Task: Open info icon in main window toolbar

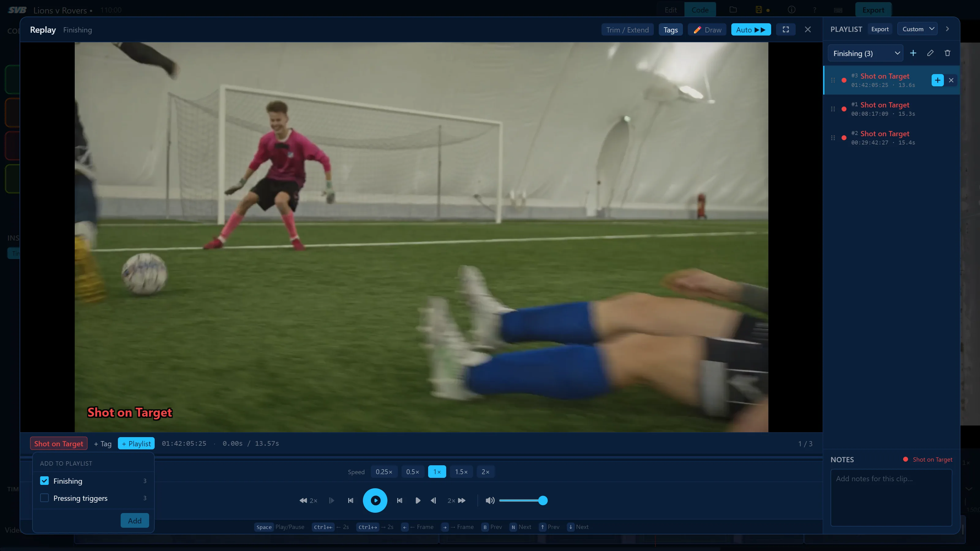Action: 792,10
